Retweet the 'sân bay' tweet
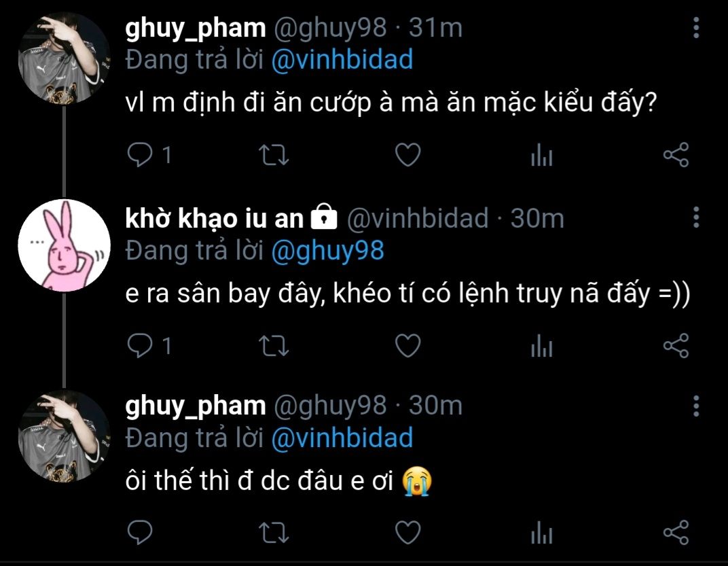The width and height of the screenshot is (728, 566). (x=275, y=346)
